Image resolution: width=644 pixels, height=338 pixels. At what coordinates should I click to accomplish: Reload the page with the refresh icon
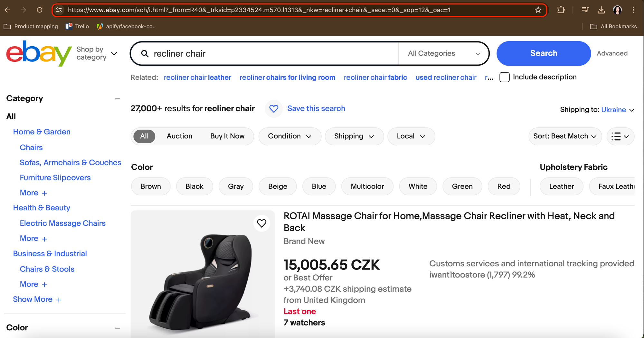[x=40, y=10]
